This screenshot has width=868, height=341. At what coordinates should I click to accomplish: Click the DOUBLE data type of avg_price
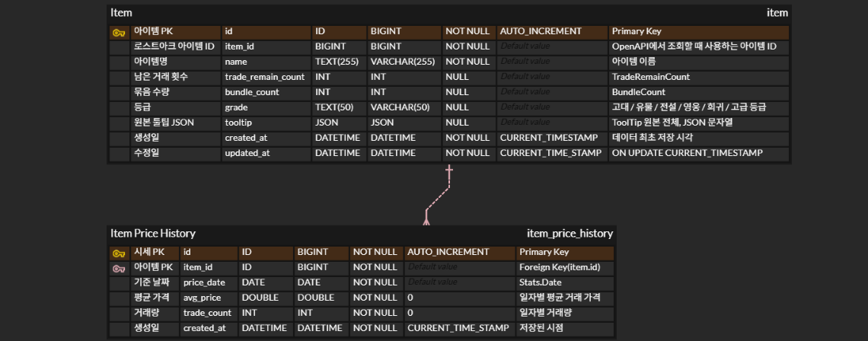tap(315, 298)
